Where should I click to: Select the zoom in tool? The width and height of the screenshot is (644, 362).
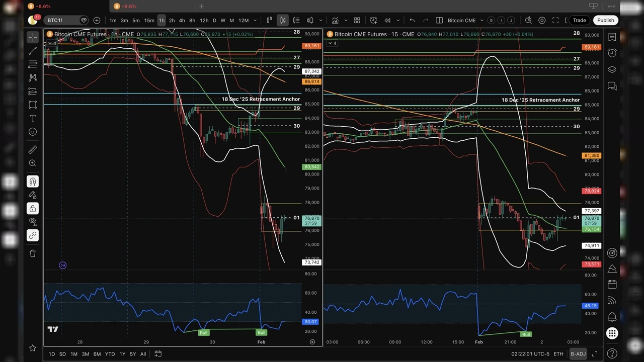(33, 163)
